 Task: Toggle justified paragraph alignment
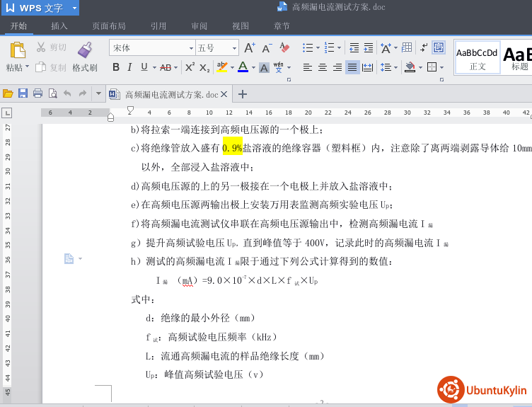pyautogui.click(x=352, y=67)
